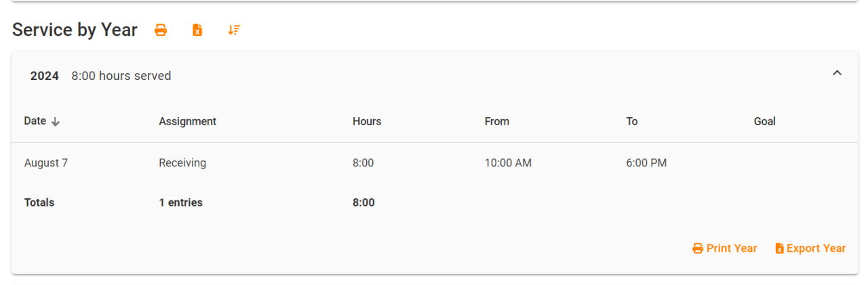868x285 pixels.
Task: Click the Date column sort arrow
Action: click(x=56, y=122)
